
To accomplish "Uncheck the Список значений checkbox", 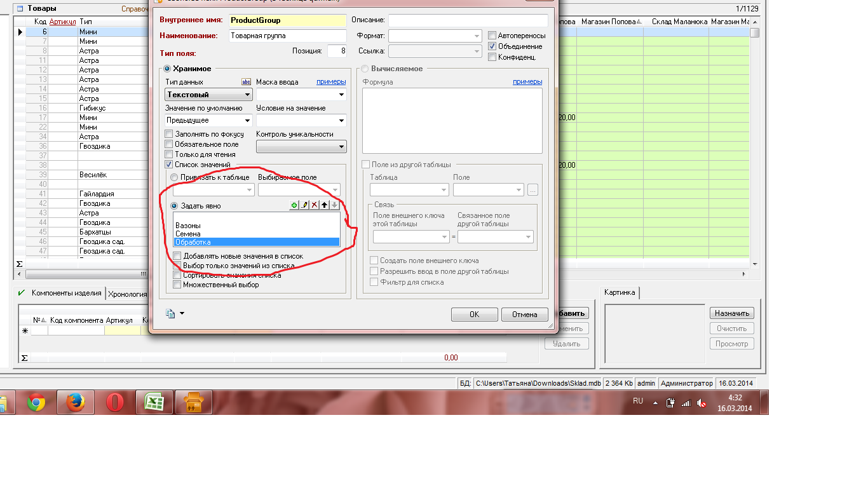I will [169, 165].
